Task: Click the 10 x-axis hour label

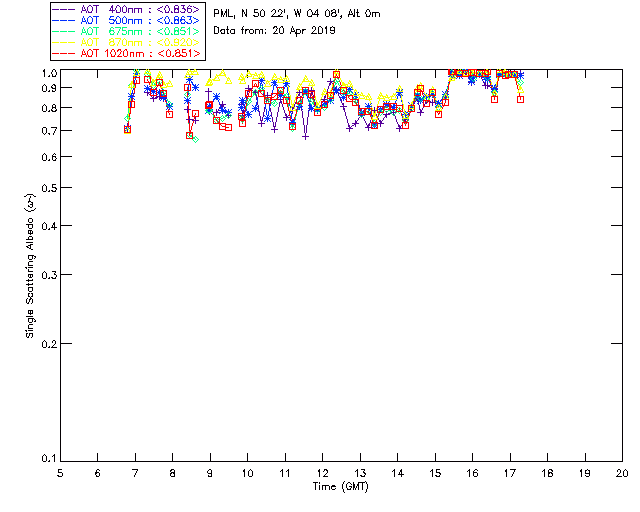Action: coord(247,473)
